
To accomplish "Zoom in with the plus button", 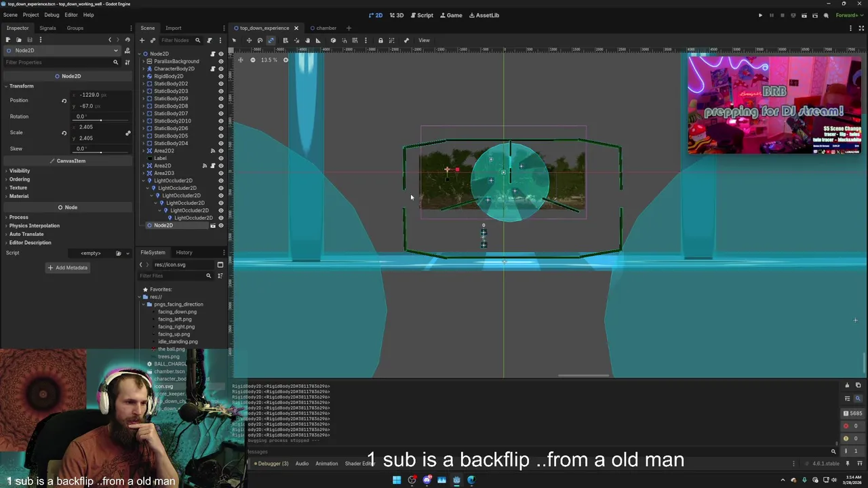I will point(285,60).
